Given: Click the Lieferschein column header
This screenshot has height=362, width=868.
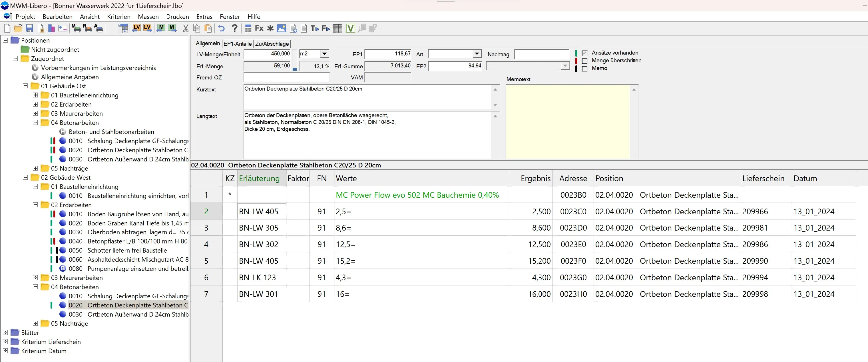Looking at the screenshot, I should [766, 178].
